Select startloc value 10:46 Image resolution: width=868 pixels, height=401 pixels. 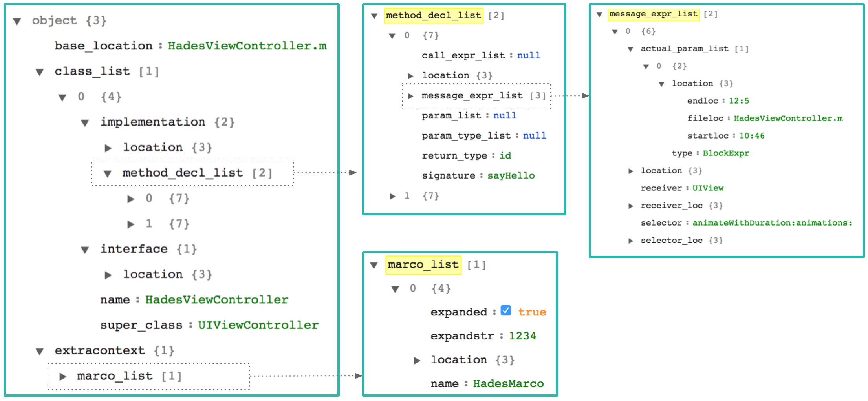(752, 136)
